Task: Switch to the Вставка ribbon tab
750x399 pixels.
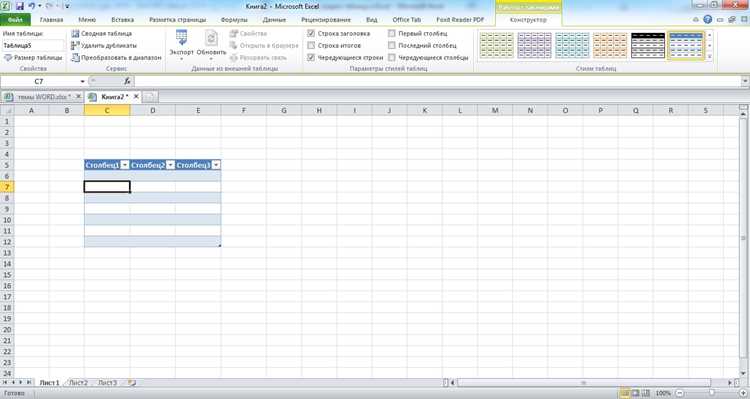Action: pyautogui.click(x=122, y=20)
